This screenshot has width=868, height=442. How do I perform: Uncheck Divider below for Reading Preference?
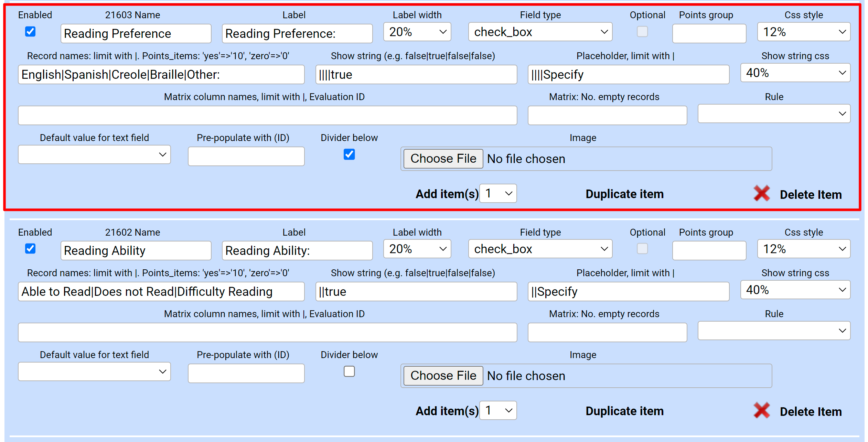(349, 154)
